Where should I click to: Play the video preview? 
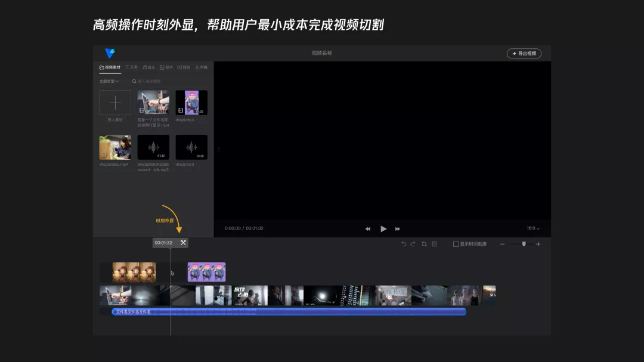tap(383, 229)
